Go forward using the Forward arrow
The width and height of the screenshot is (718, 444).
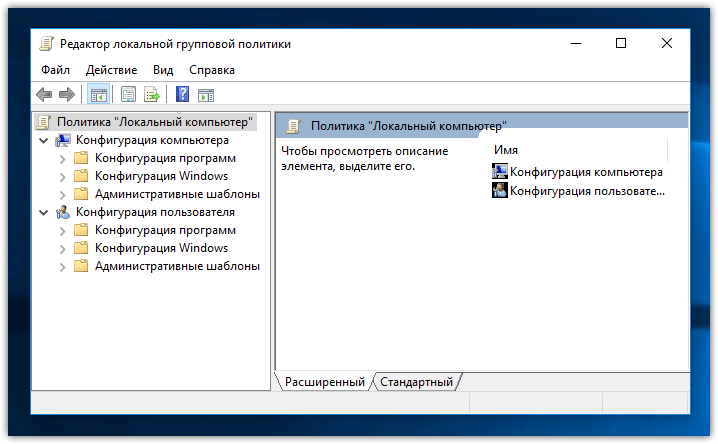coord(67,95)
